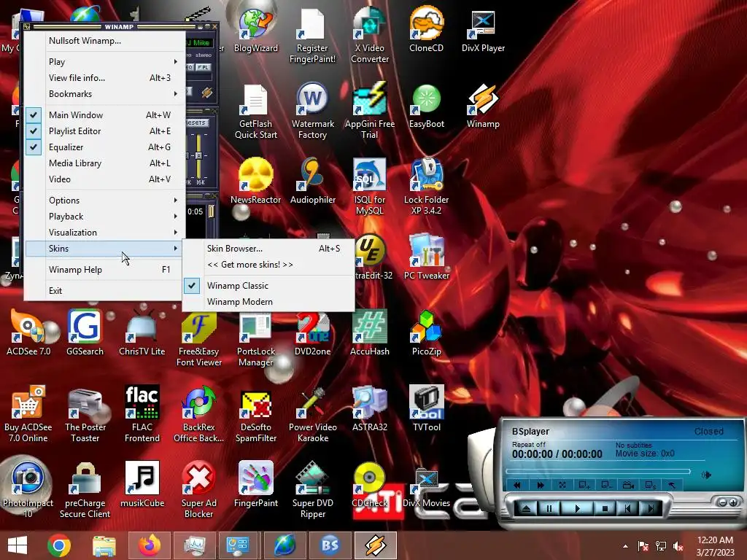Viewport: 747px width, 560px height.
Task: Switch to the Winamp Modern skin
Action: pyautogui.click(x=268, y=302)
